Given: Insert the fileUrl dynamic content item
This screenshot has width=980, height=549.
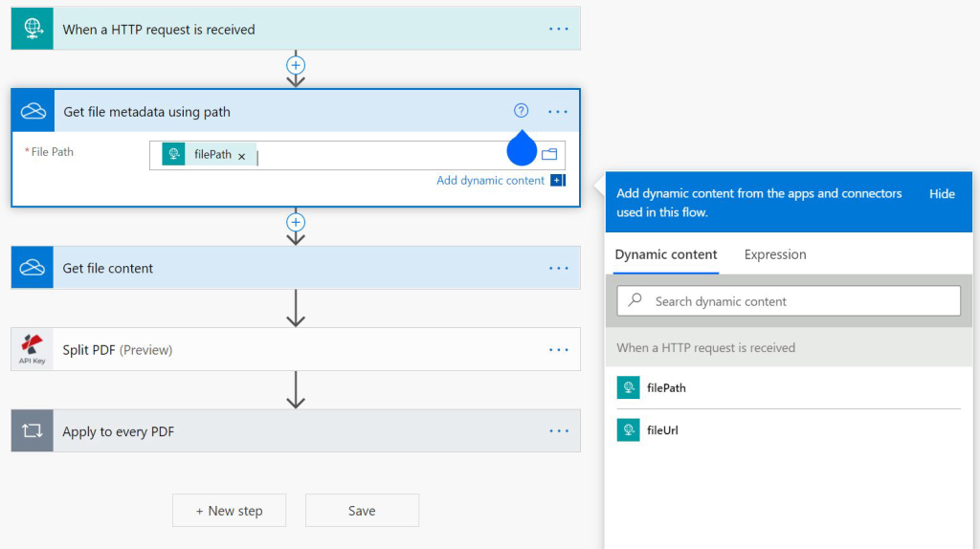Looking at the screenshot, I should coord(664,430).
